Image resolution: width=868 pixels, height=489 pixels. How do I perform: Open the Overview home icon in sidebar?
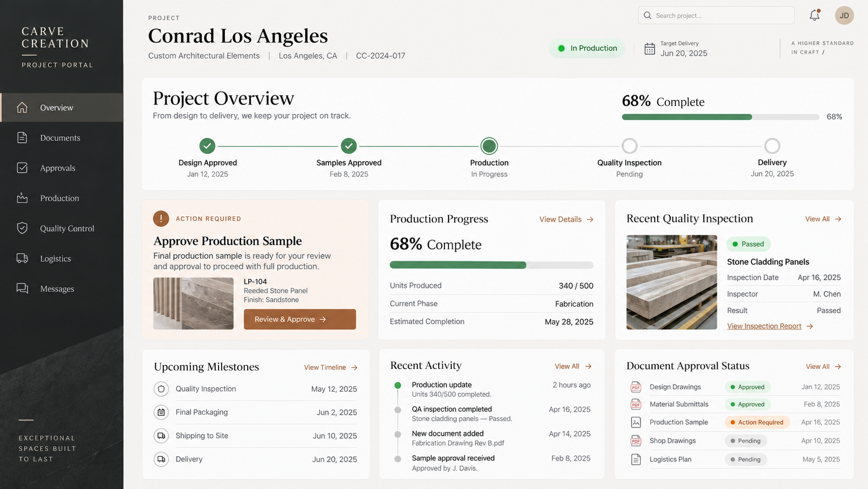point(22,108)
